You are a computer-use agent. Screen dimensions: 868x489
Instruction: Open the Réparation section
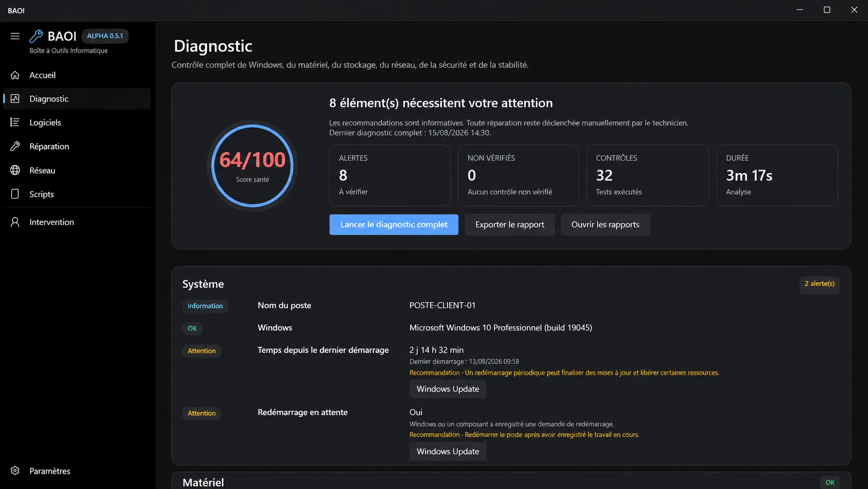click(77, 146)
